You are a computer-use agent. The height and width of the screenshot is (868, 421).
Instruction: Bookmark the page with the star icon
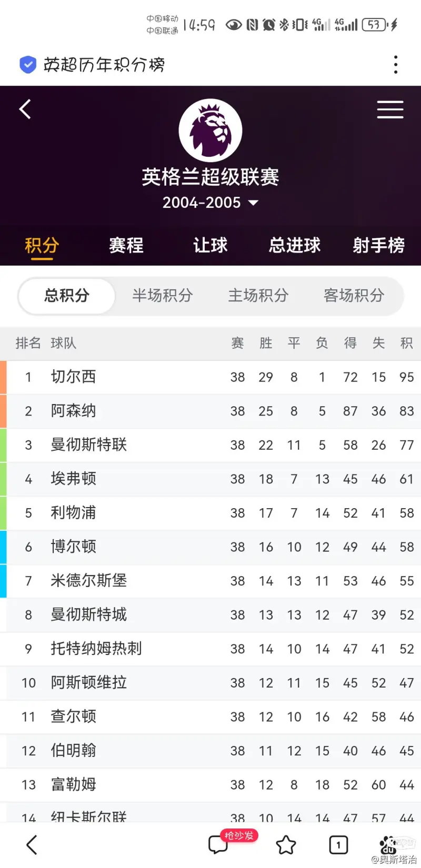286,845
